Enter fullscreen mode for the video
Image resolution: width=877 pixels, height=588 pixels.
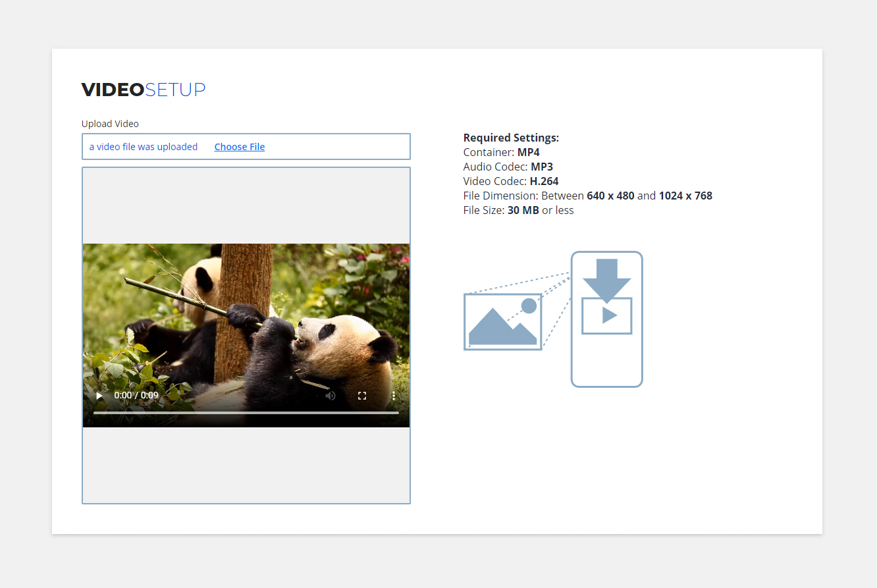point(362,396)
